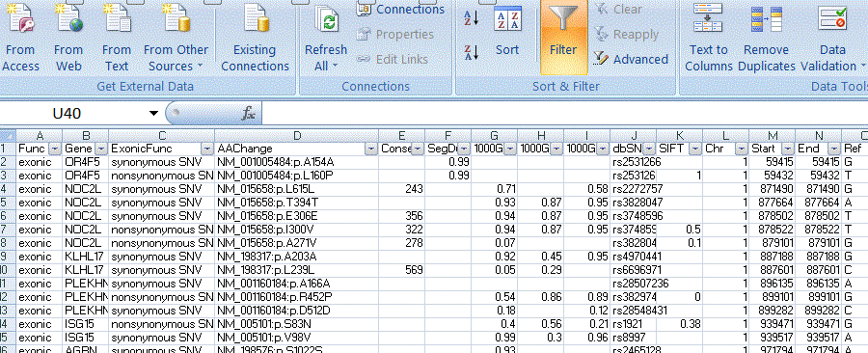Image resolution: width=868 pixels, height=353 pixels.
Task: Open filter dropdown for ExonicFunc column
Action: [207, 149]
